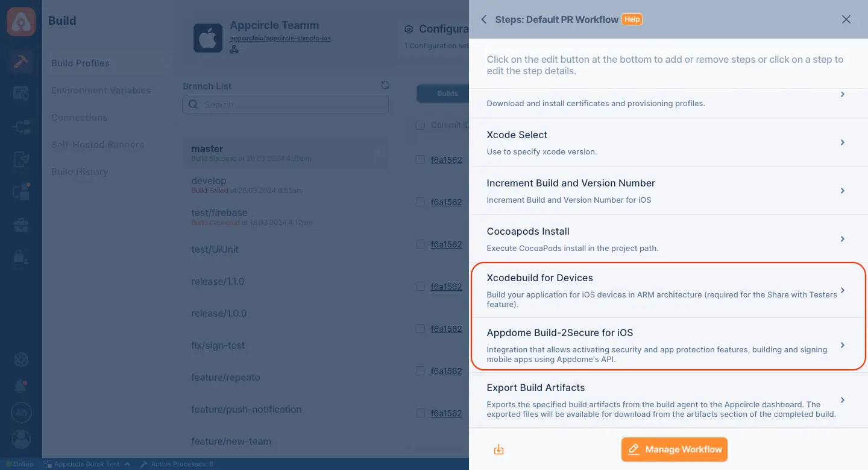This screenshot has height=470, width=868.
Task: Go to Connections in the Build menu
Action: [x=79, y=118]
